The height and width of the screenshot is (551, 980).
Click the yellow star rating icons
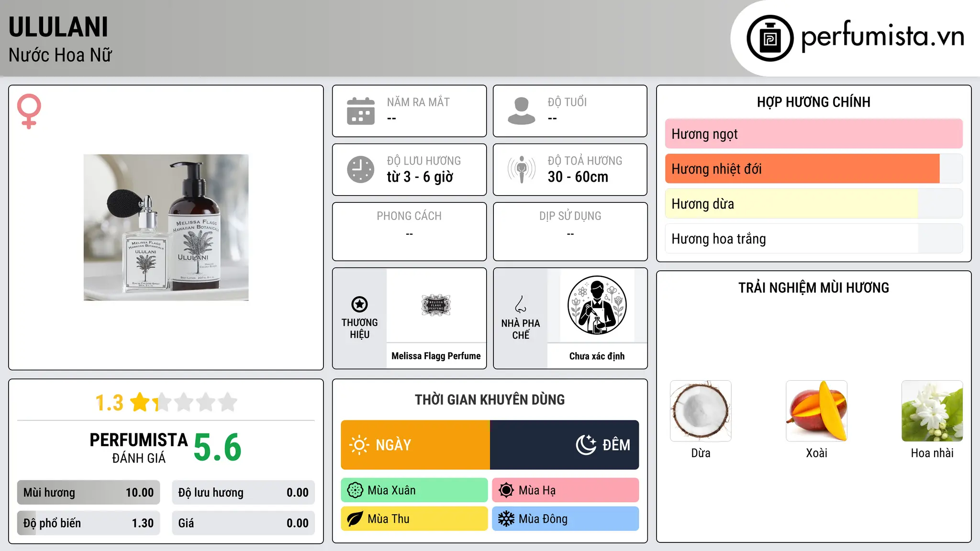184,402
